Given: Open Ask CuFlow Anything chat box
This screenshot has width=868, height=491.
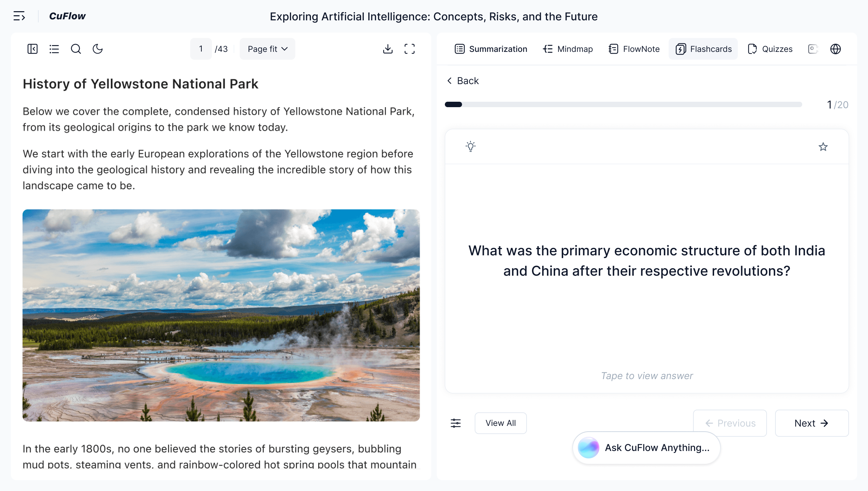Looking at the screenshot, I should pyautogui.click(x=646, y=448).
